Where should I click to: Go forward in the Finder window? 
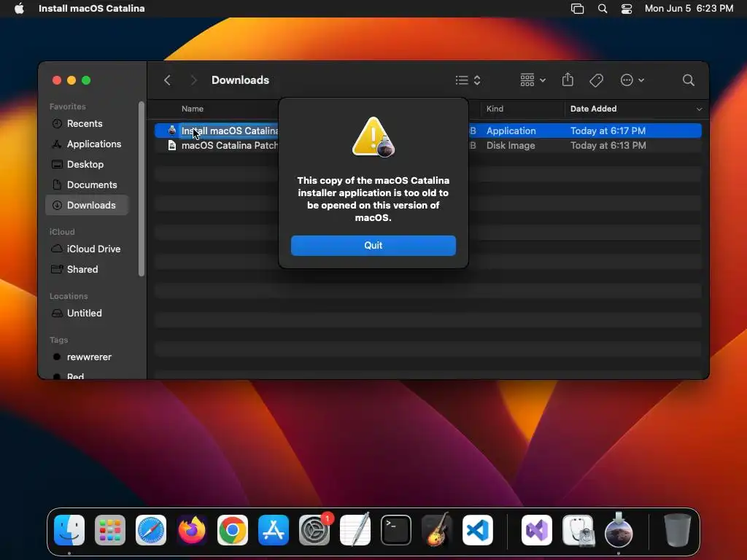(x=193, y=80)
